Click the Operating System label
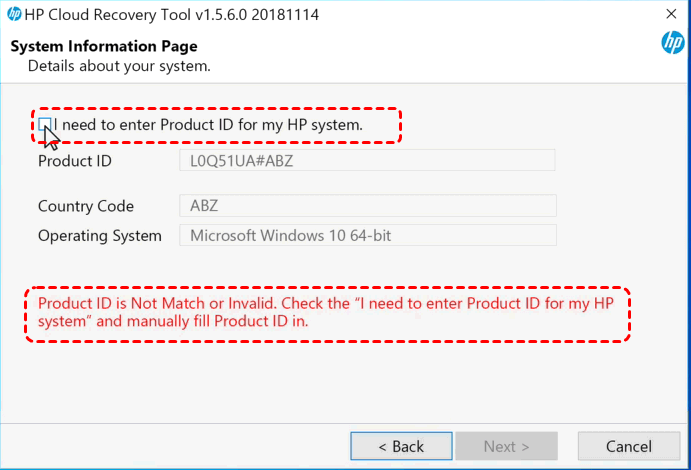Image resolution: width=691 pixels, height=470 pixels. pyautogui.click(x=100, y=236)
